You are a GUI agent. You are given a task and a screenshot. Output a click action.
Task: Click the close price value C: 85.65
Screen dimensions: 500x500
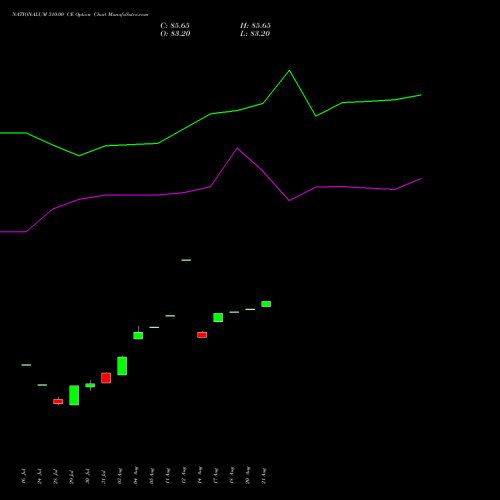[x=175, y=26]
